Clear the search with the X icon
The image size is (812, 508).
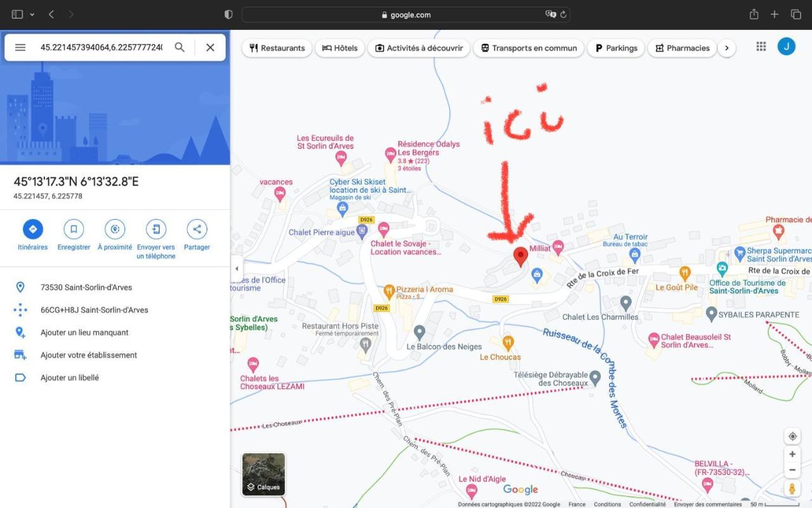pos(211,48)
